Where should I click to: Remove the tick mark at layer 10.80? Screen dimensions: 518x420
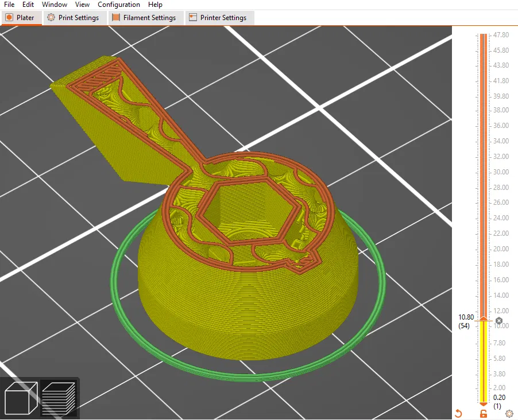[499, 320]
